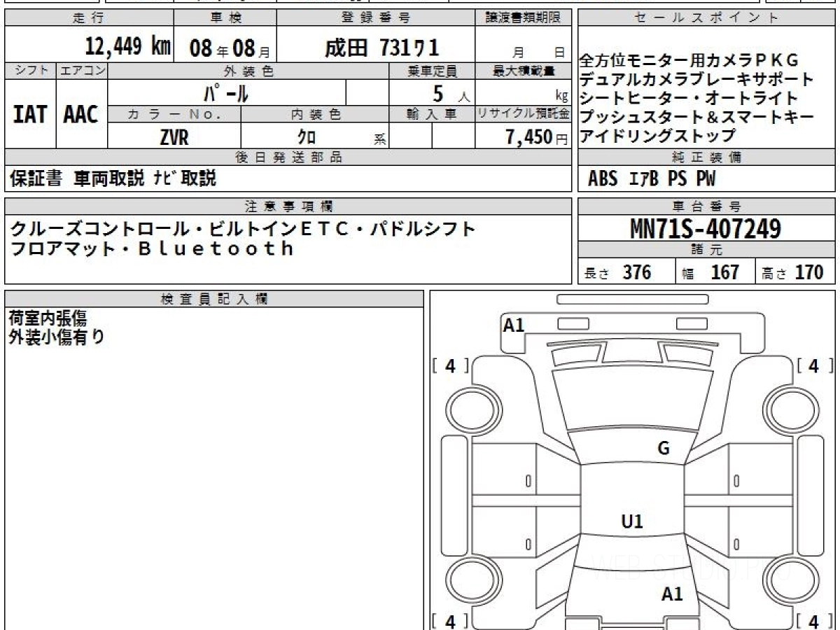Click the IAT shift type value
The width and height of the screenshot is (840, 630).
[30, 115]
